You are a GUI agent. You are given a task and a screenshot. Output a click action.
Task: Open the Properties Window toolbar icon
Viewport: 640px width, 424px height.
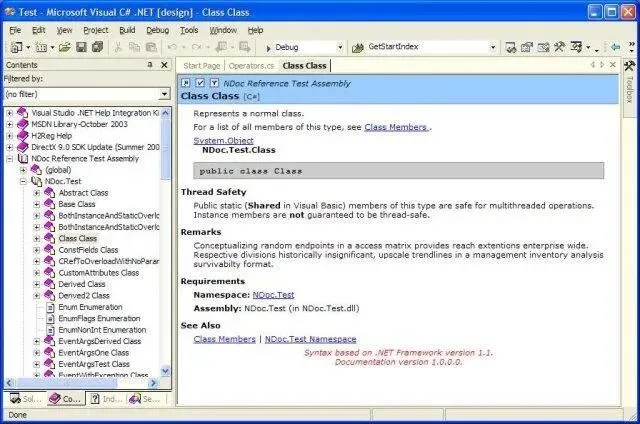click(x=527, y=47)
